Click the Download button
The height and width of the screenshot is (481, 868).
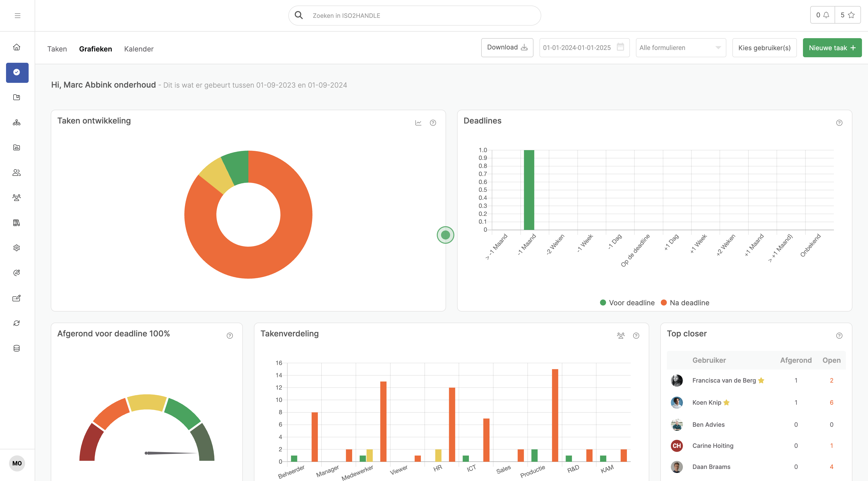click(507, 47)
